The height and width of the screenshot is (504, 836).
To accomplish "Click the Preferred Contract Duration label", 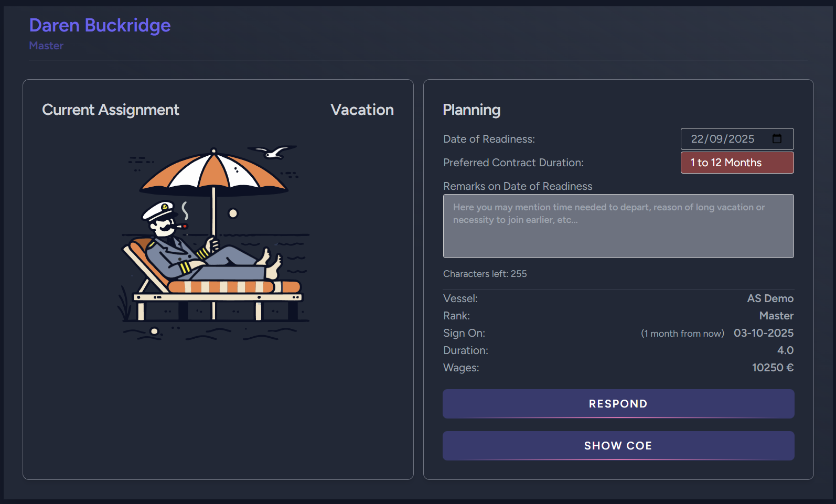I will [x=513, y=163].
